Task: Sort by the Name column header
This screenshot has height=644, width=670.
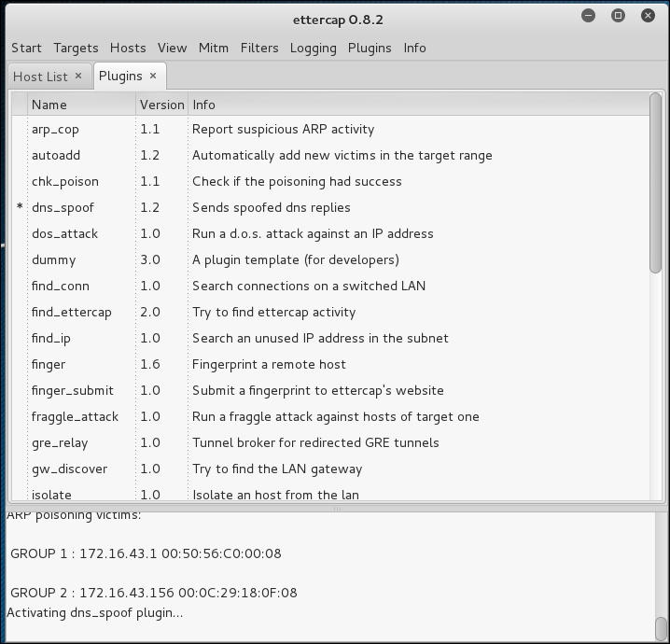Action: coord(81,105)
